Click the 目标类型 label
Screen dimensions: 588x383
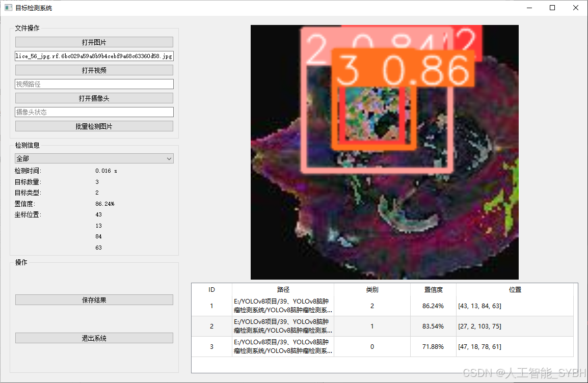[x=28, y=193]
